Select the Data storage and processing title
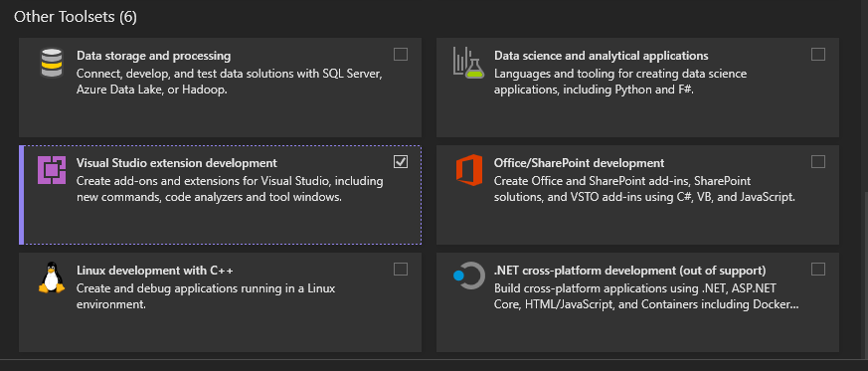Screen dimensions: 868x371 (154, 56)
